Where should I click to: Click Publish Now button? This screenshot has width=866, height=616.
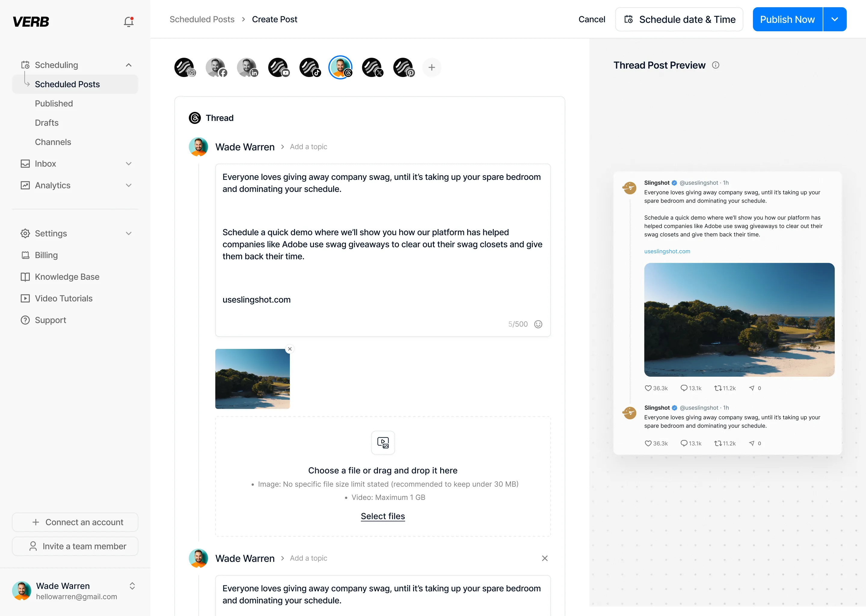(x=787, y=19)
